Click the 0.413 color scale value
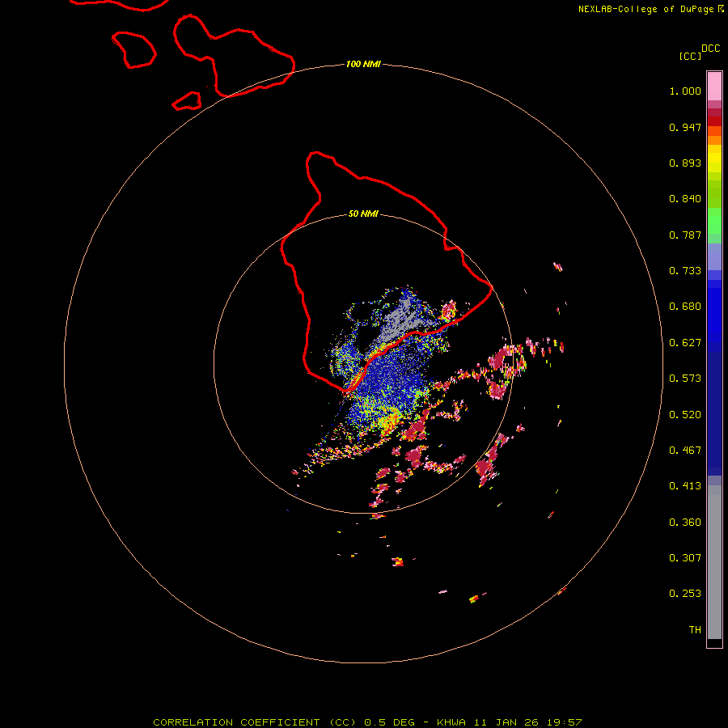Image resolution: width=728 pixels, height=728 pixels. [685, 486]
